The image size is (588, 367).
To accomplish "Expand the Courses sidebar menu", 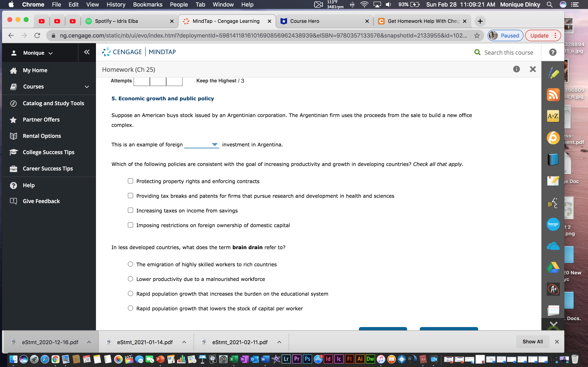I will click(x=33, y=86).
